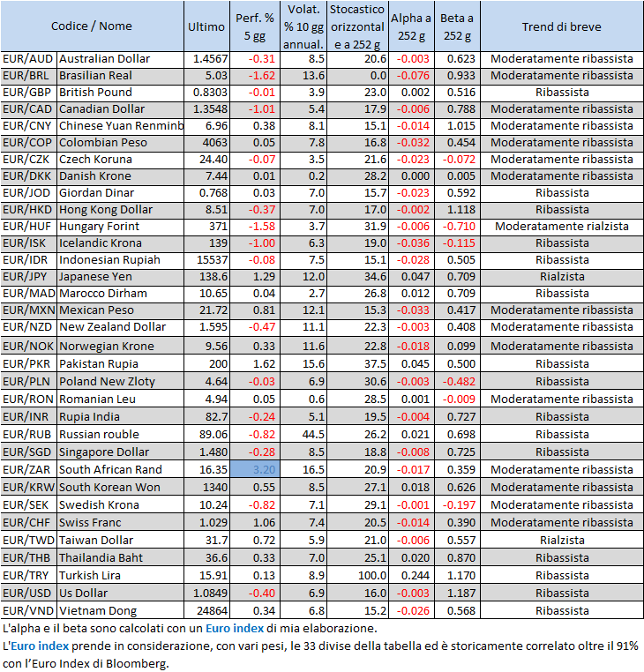
Task: Click the EUR/AUD code cell
Action: pos(29,59)
